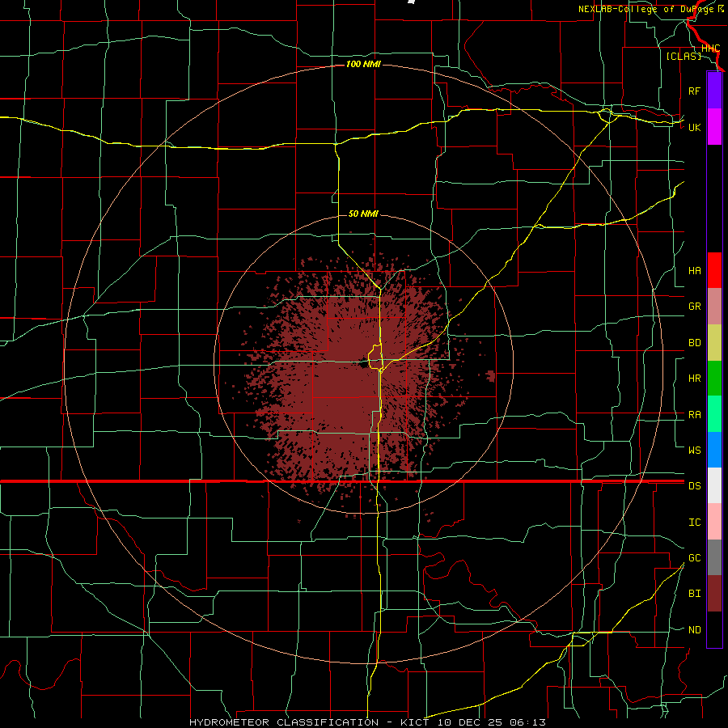Image resolution: width=728 pixels, height=728 pixels.
Task: Click the IC legend label
Action: 694,523
